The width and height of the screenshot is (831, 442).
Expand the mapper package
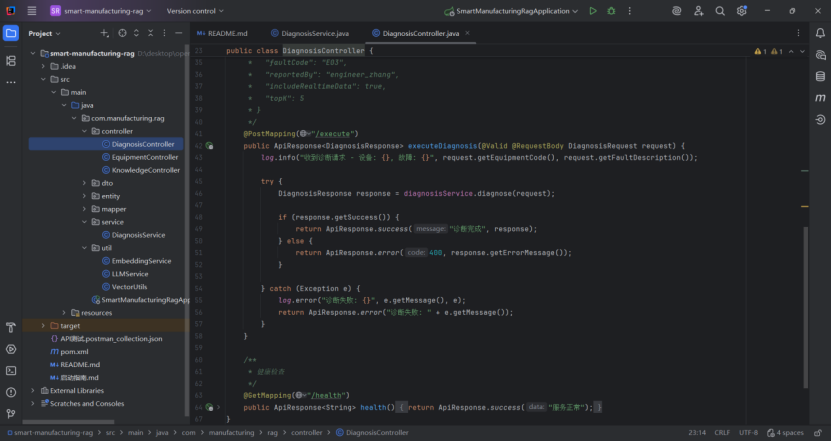[x=84, y=209]
